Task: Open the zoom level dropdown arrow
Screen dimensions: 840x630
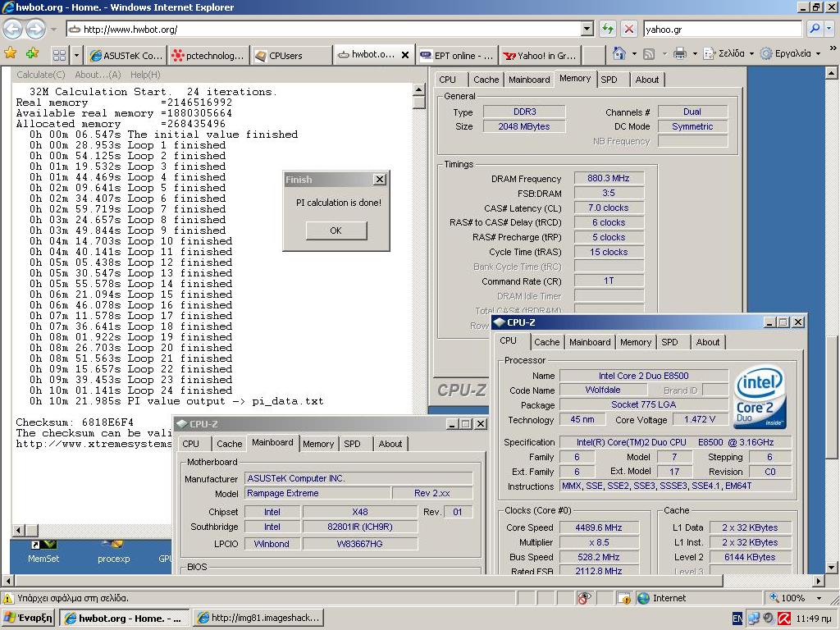Action: 819,598
